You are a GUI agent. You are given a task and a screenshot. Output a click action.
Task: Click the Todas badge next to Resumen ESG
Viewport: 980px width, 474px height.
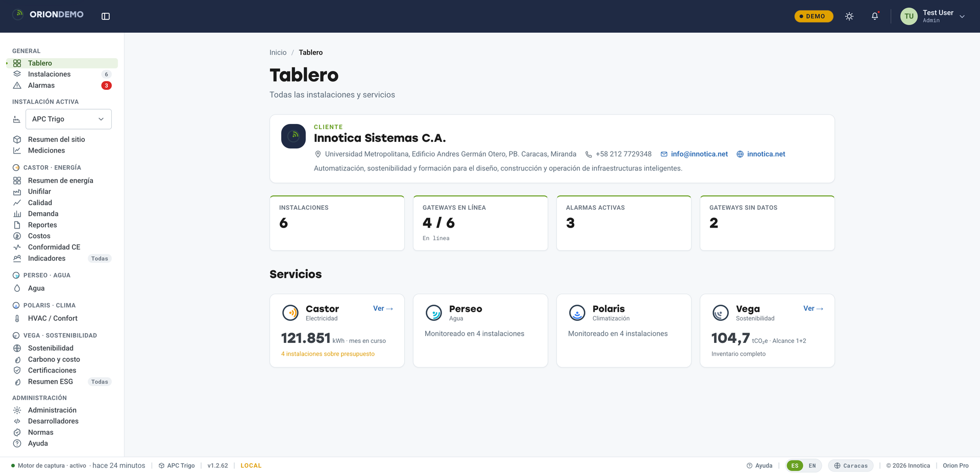100,382
